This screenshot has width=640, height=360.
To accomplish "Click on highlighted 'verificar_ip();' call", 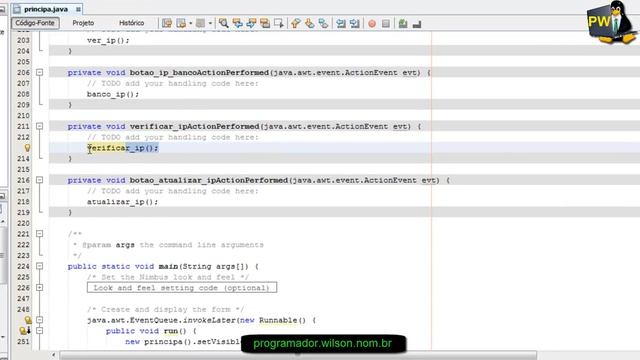I will (122, 148).
